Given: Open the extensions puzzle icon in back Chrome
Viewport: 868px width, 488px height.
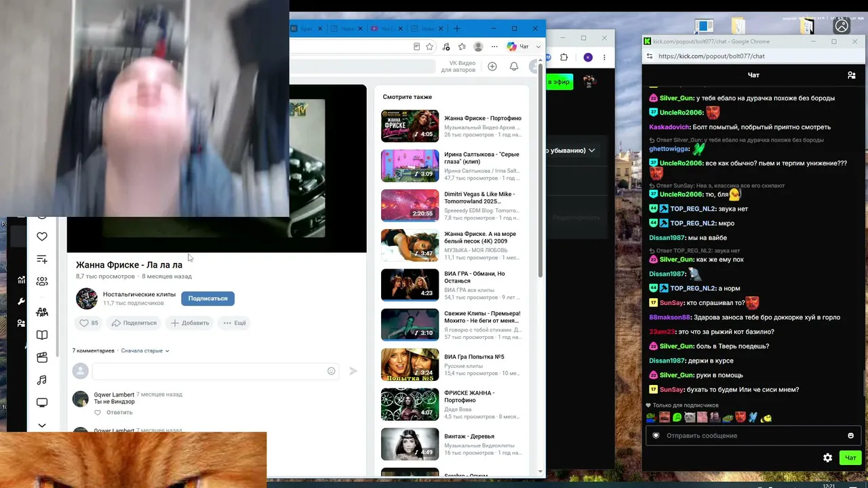Looking at the screenshot, I should (564, 58).
